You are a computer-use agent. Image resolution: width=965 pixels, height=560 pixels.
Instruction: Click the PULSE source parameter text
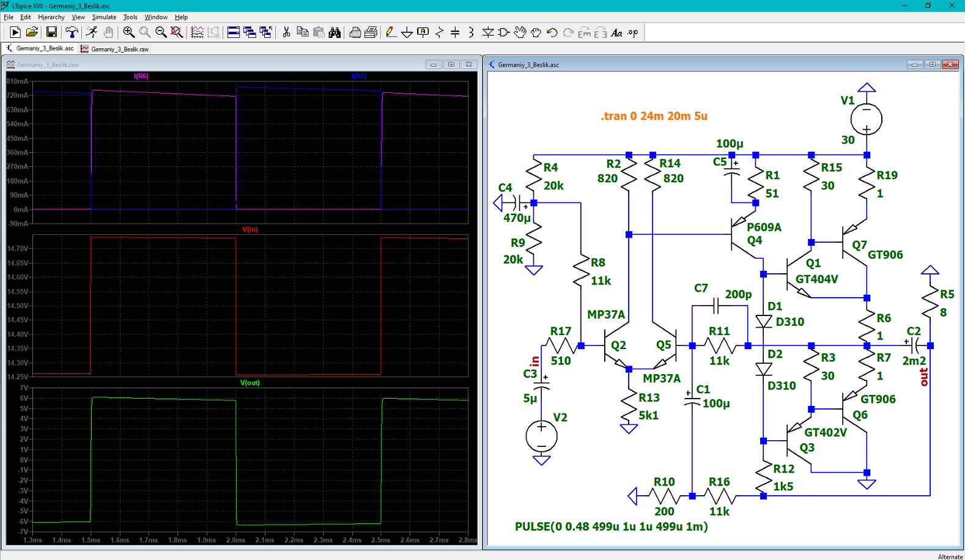[x=612, y=526]
